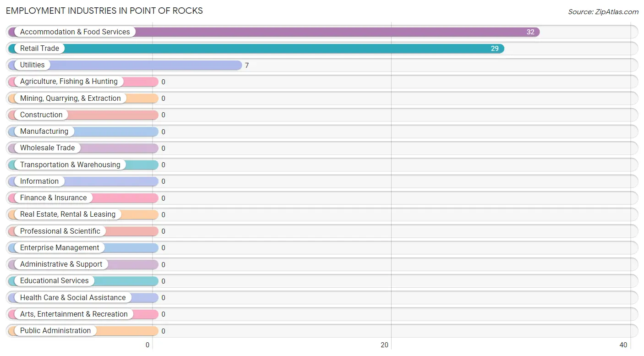Click the zero value beside Wholesale Trade bar
Screen dimensions: 644x356
163,148
